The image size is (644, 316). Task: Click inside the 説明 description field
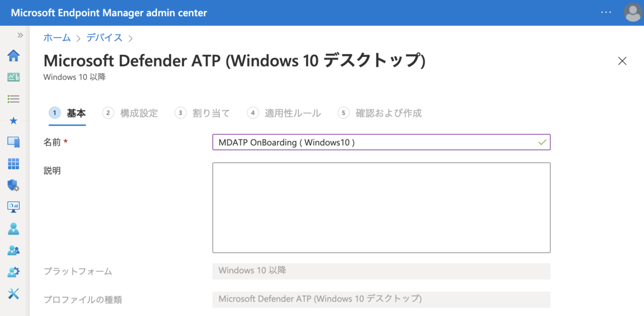click(x=381, y=207)
